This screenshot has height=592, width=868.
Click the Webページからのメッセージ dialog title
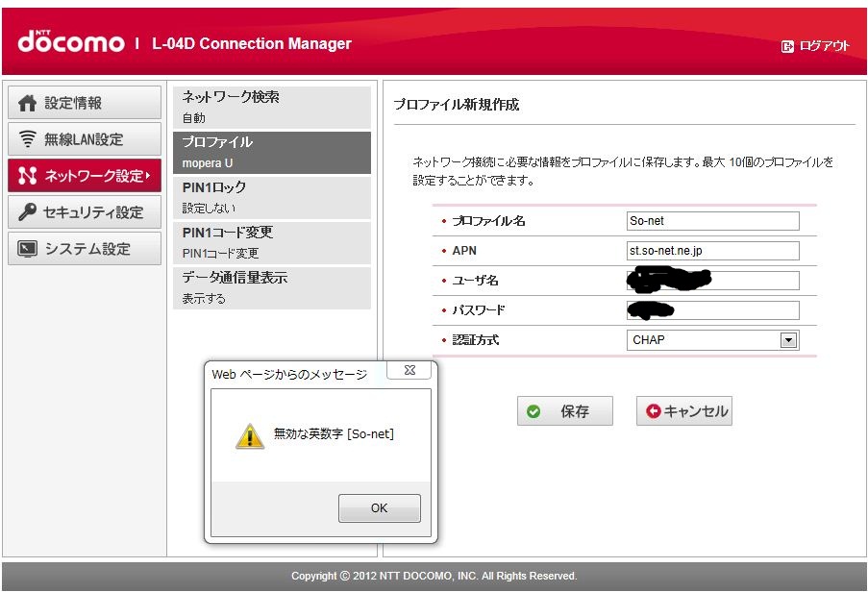pos(289,375)
